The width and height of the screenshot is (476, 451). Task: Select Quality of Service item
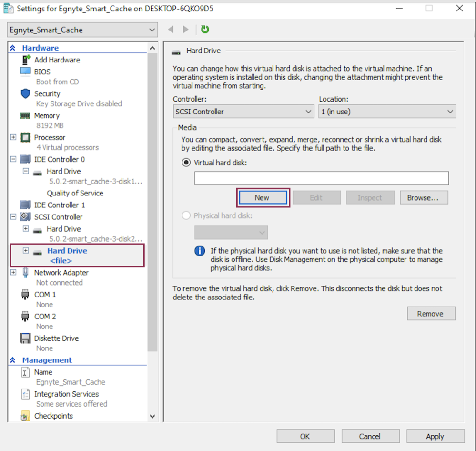[75, 193]
